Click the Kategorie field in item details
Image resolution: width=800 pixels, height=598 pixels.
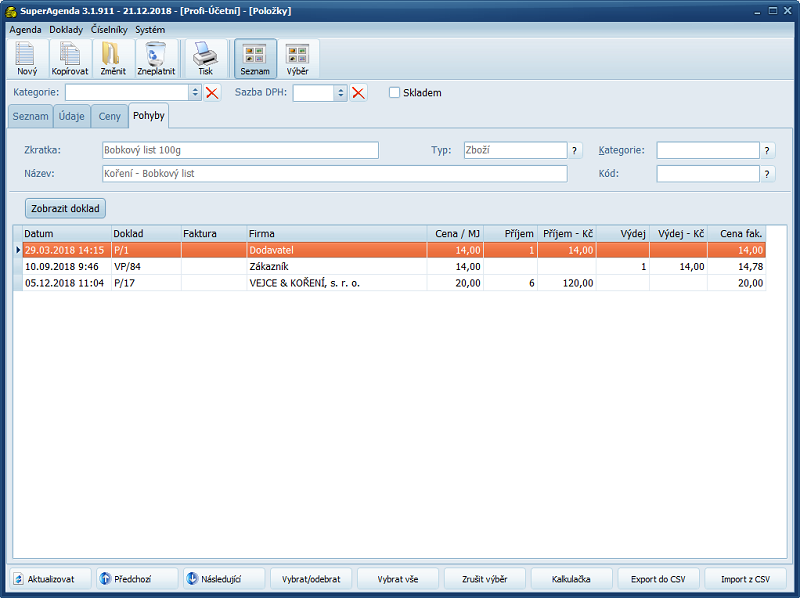coord(708,151)
